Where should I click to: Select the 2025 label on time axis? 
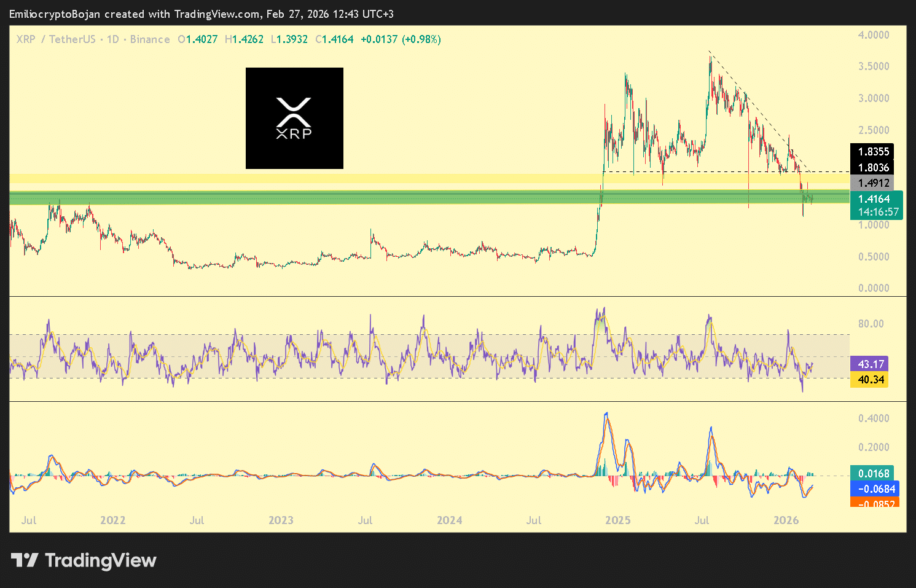619,520
